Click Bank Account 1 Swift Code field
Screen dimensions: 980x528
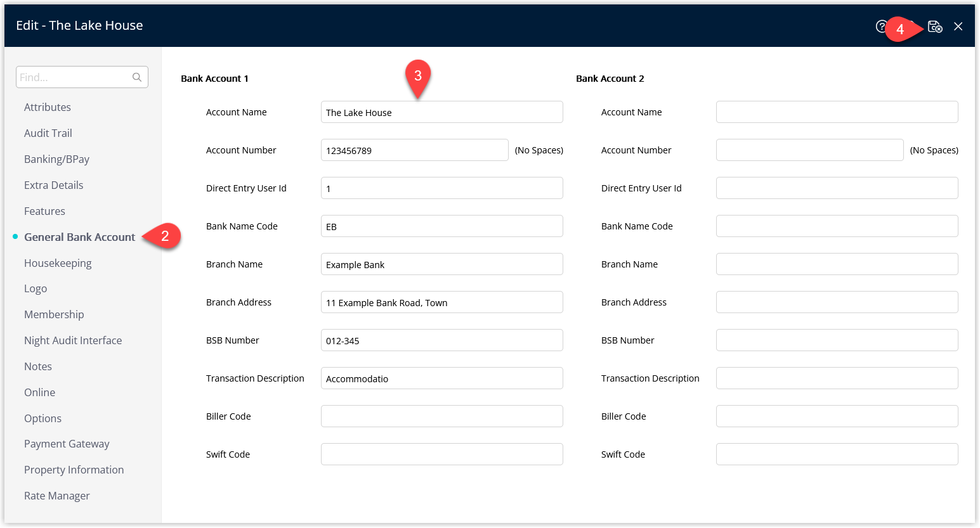tap(442, 454)
